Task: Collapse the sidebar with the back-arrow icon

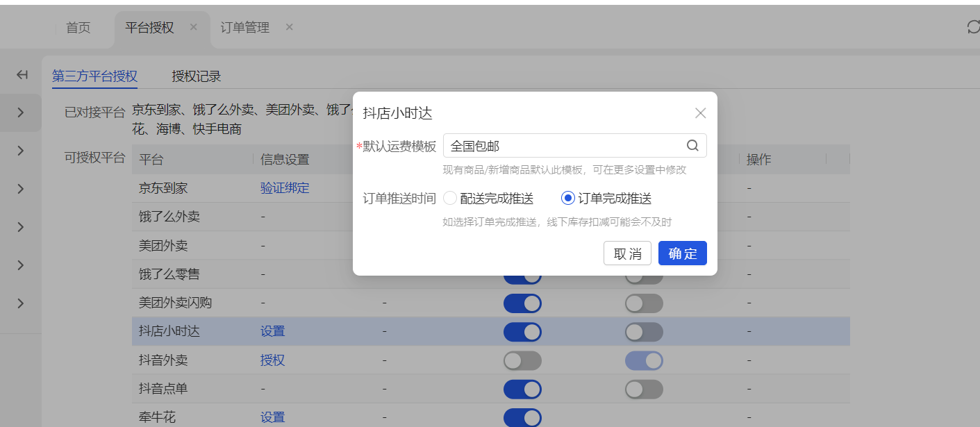Action: [22, 75]
